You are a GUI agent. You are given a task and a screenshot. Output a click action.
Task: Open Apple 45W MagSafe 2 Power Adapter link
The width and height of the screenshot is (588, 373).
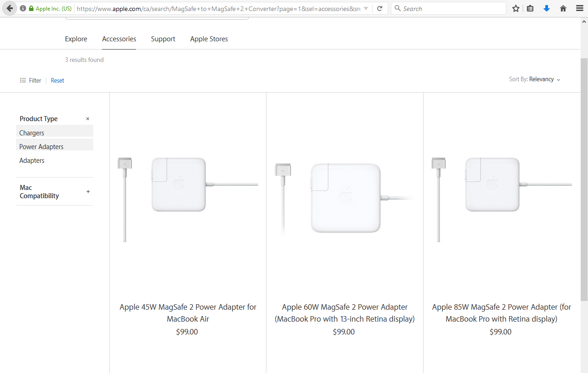pos(188,313)
